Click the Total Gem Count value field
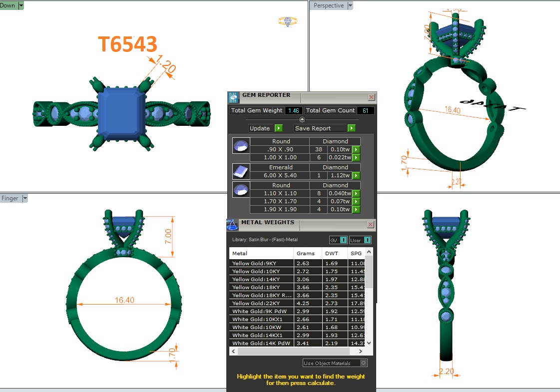This screenshot has height=392, width=560. [365, 110]
